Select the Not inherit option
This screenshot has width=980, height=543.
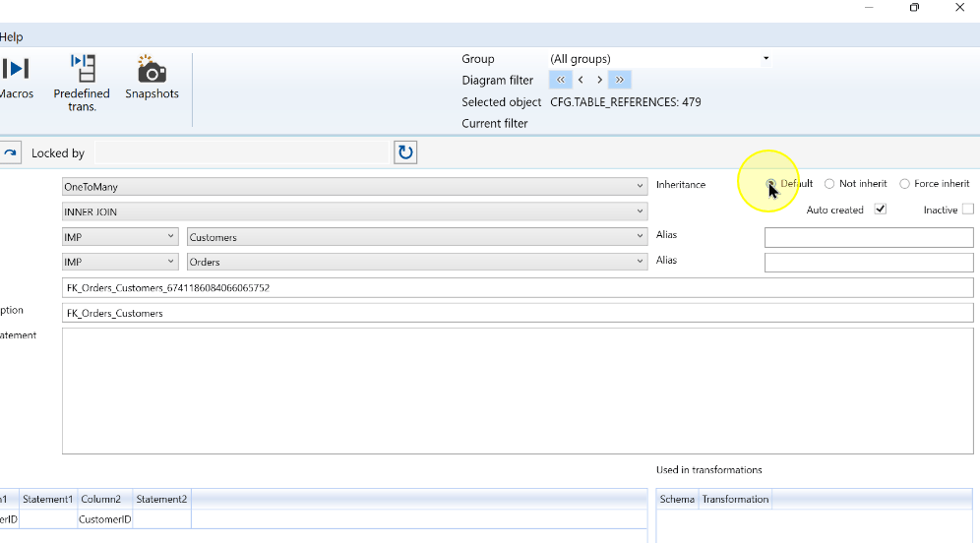point(829,184)
